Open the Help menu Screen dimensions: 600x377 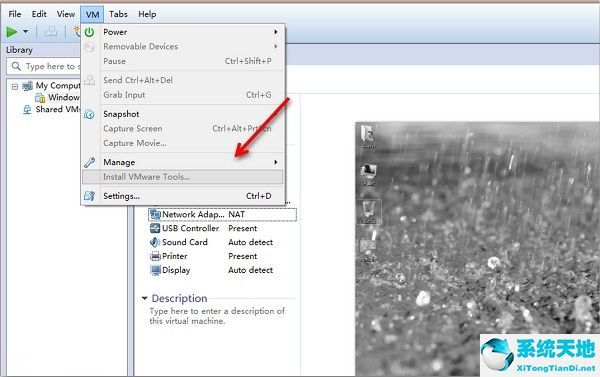[x=147, y=14]
